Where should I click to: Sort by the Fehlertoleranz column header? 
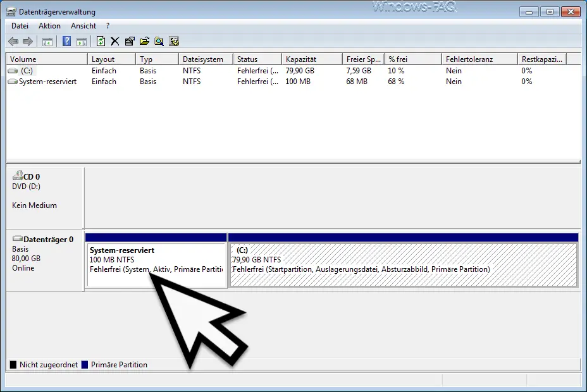480,59
